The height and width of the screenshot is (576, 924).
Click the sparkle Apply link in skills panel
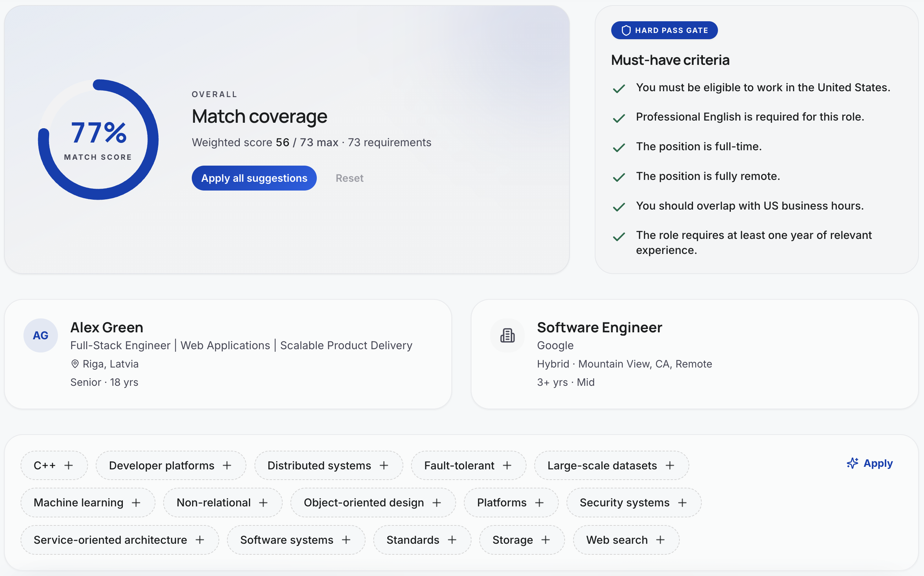click(x=869, y=463)
